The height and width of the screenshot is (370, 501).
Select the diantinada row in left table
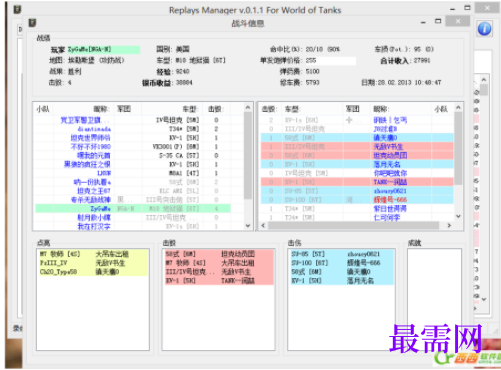click(133, 129)
